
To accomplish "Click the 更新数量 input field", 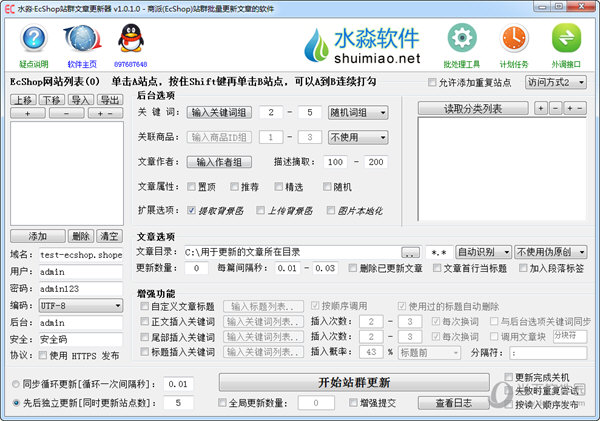I will click(x=196, y=268).
